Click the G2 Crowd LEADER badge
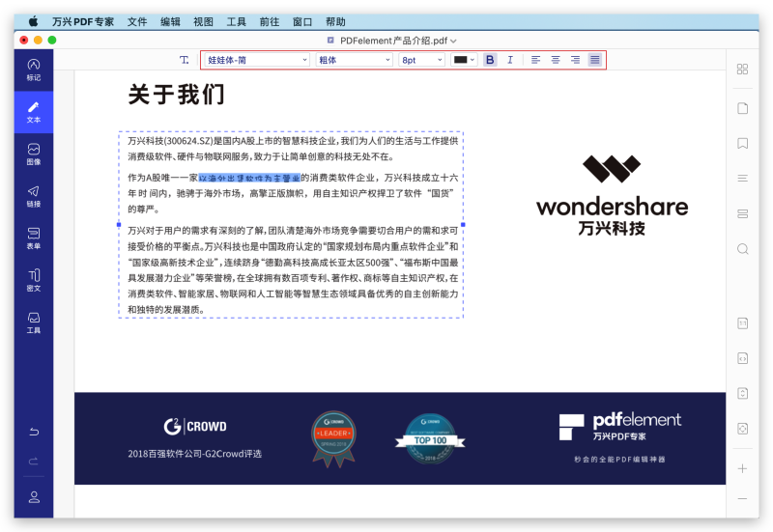Screen dimensions: 773x532 pos(333,439)
